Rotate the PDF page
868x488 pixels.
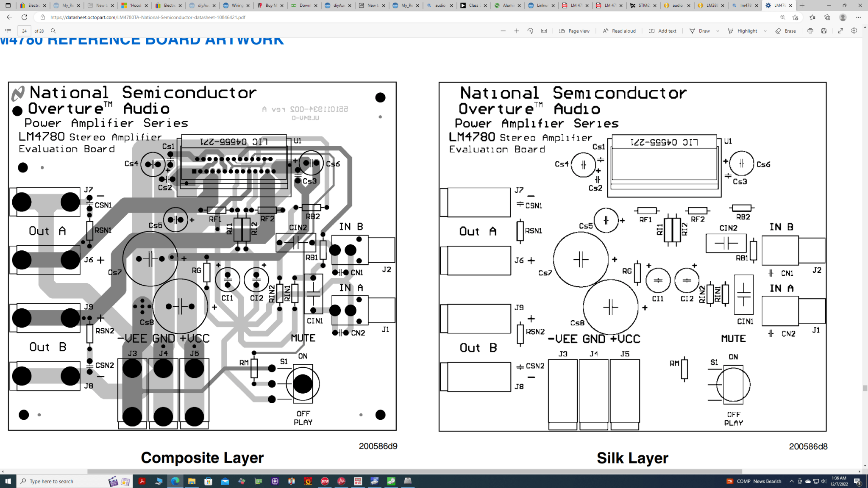tap(530, 31)
